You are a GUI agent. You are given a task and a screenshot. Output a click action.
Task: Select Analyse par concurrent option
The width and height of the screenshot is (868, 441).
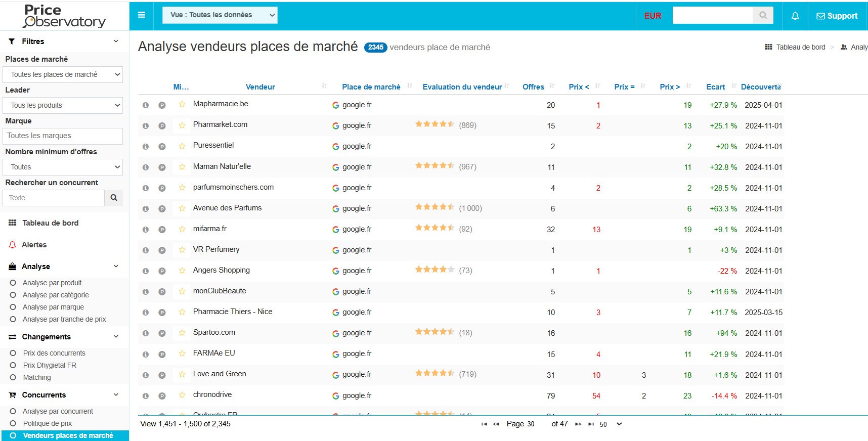pyautogui.click(x=58, y=411)
